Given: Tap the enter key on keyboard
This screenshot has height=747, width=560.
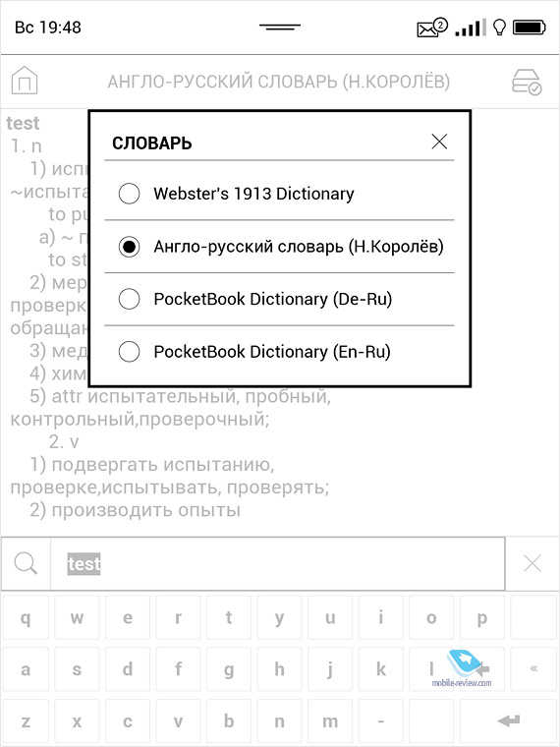Looking at the screenshot, I should click(x=508, y=720).
